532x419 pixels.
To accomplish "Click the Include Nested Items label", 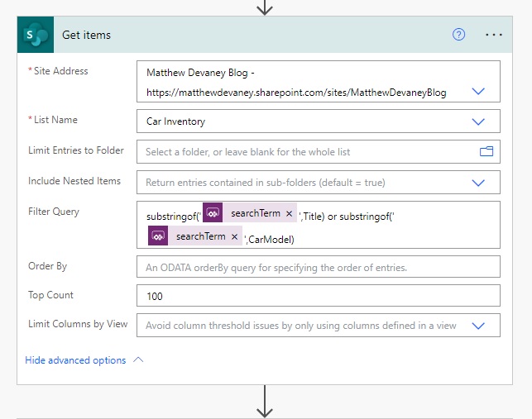I will 74,181.
